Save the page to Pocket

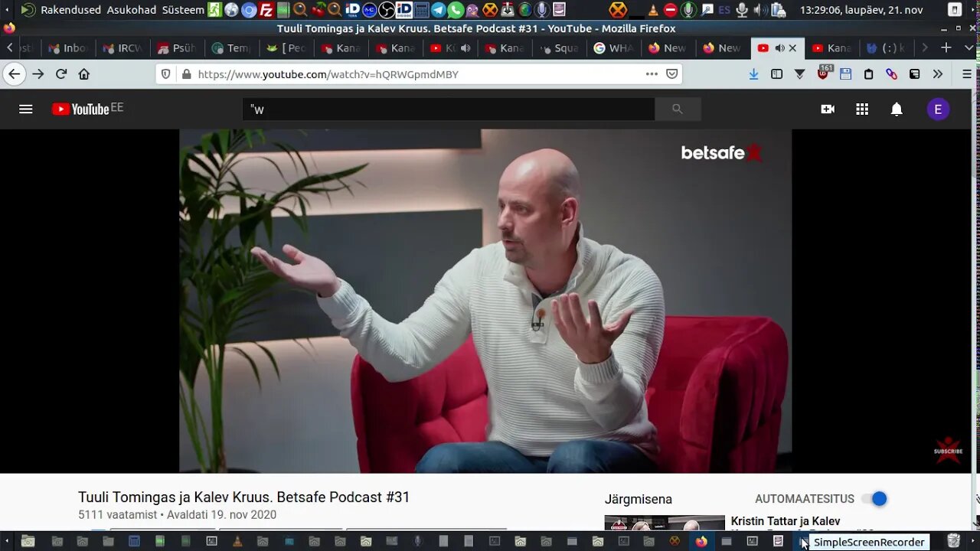(x=671, y=74)
